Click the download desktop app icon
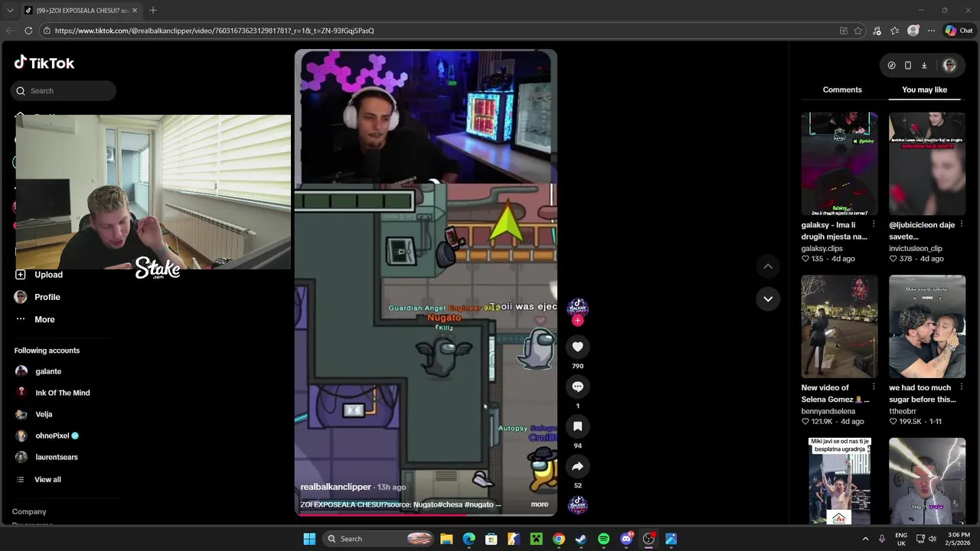 pyautogui.click(x=924, y=65)
